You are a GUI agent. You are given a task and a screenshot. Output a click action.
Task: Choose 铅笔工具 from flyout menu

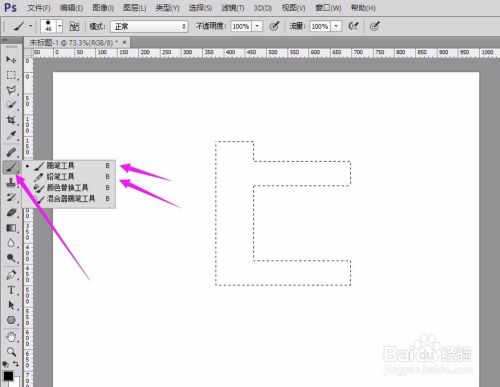click(x=69, y=177)
